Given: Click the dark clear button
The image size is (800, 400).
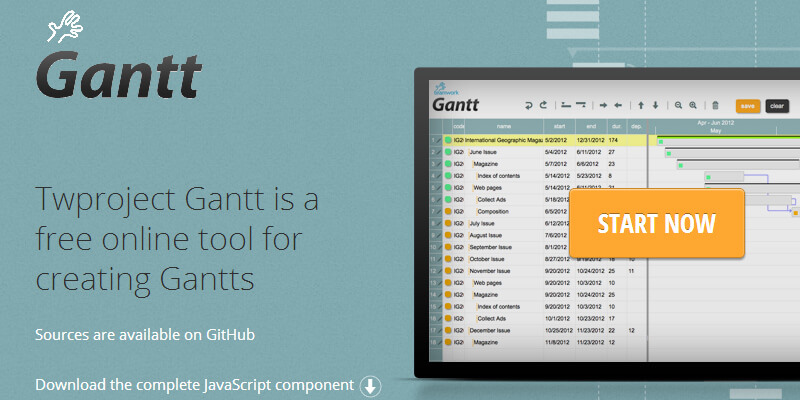Looking at the screenshot, I should pos(777,106).
